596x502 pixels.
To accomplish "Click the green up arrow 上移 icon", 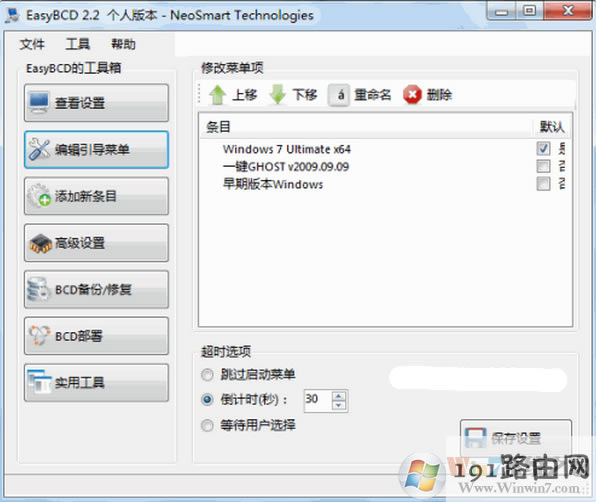I will click(x=217, y=95).
